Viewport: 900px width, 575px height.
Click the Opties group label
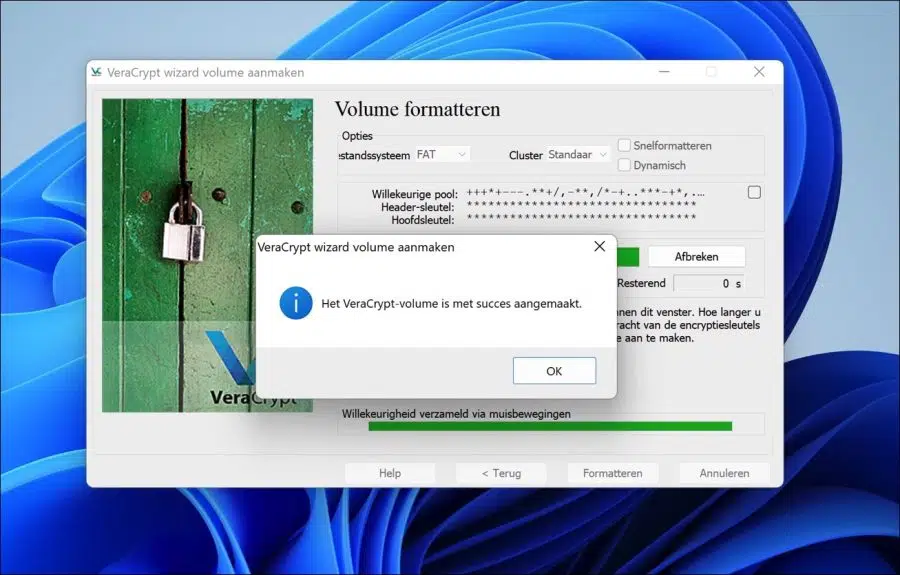(357, 136)
